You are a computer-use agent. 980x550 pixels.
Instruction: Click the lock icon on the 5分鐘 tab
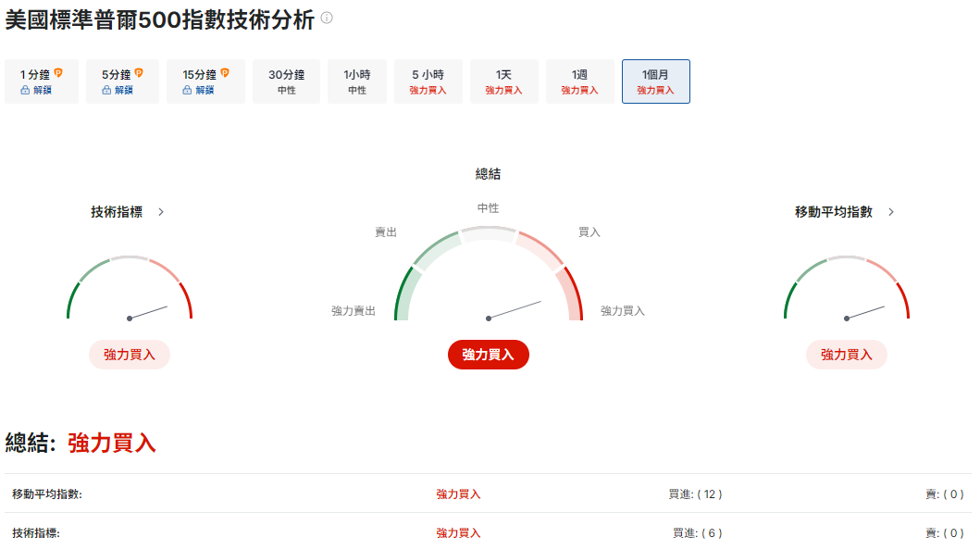point(106,90)
